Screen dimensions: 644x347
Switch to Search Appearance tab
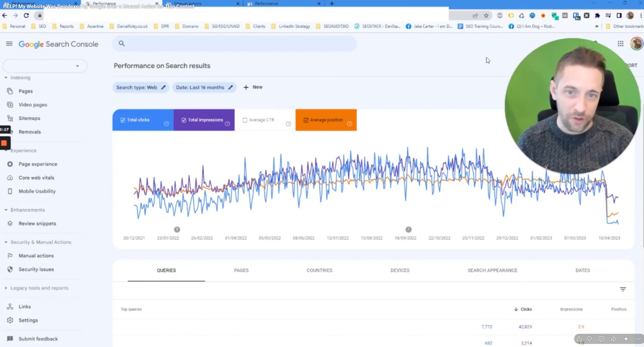(493, 270)
